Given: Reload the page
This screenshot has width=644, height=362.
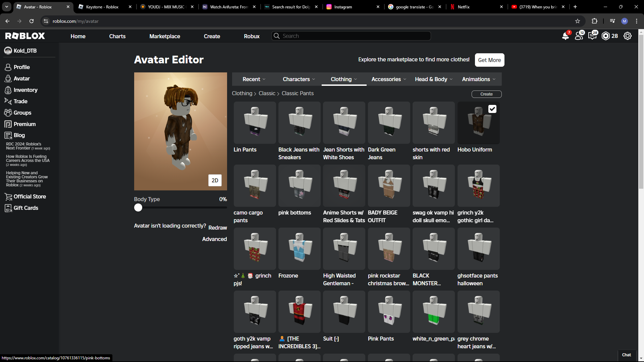Looking at the screenshot, I should [32, 21].
